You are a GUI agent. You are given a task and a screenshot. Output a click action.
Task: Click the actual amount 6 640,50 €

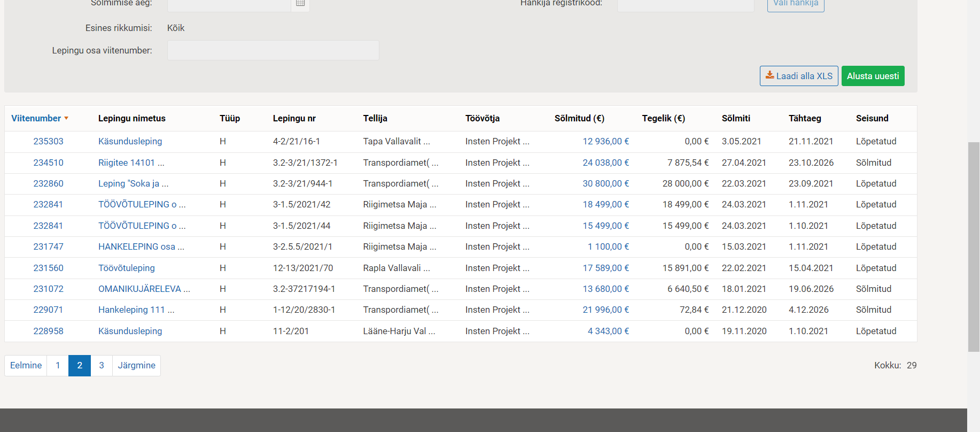click(x=688, y=289)
